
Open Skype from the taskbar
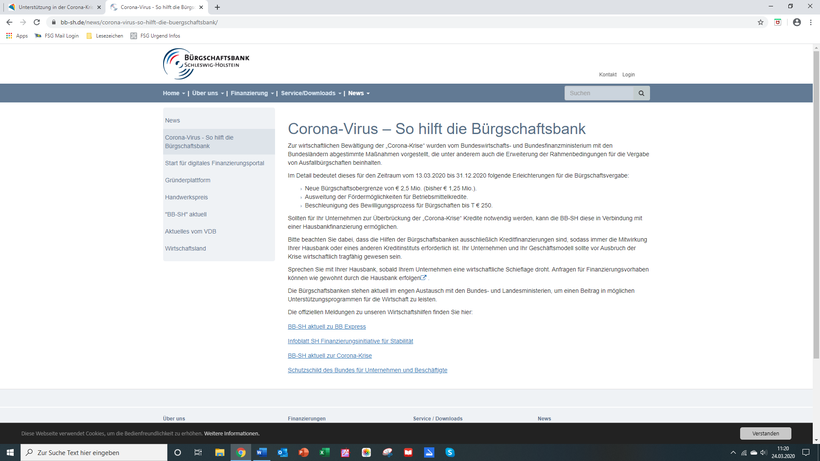450,453
